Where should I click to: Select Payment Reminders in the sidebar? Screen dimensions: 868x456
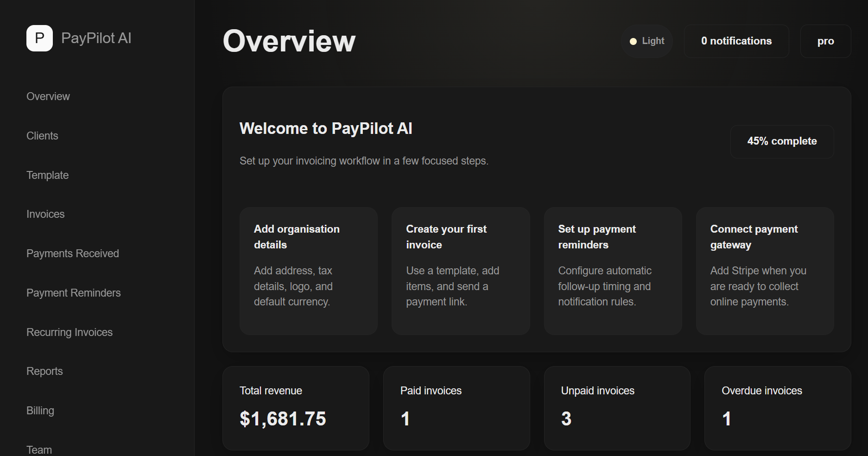[74, 293]
